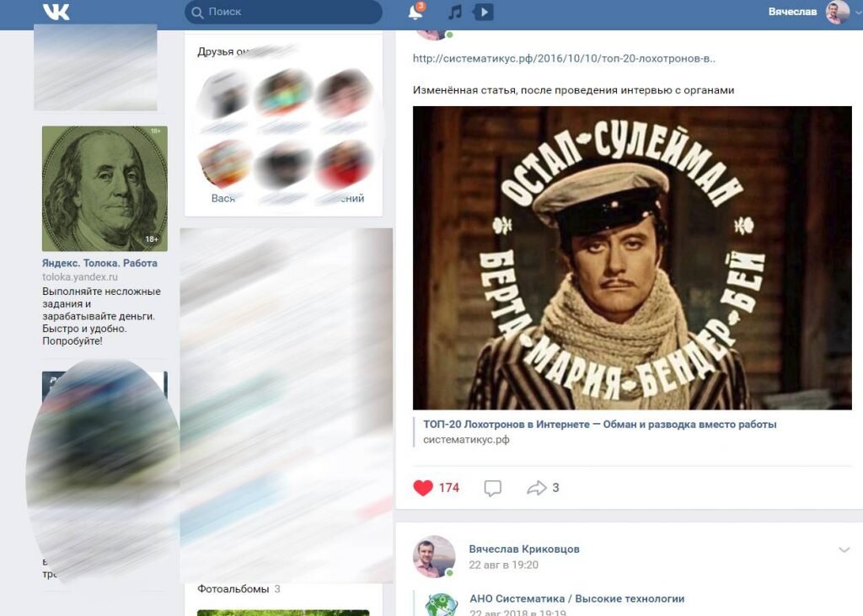Open Яндекс. Толока. Работа ad title

click(x=99, y=263)
